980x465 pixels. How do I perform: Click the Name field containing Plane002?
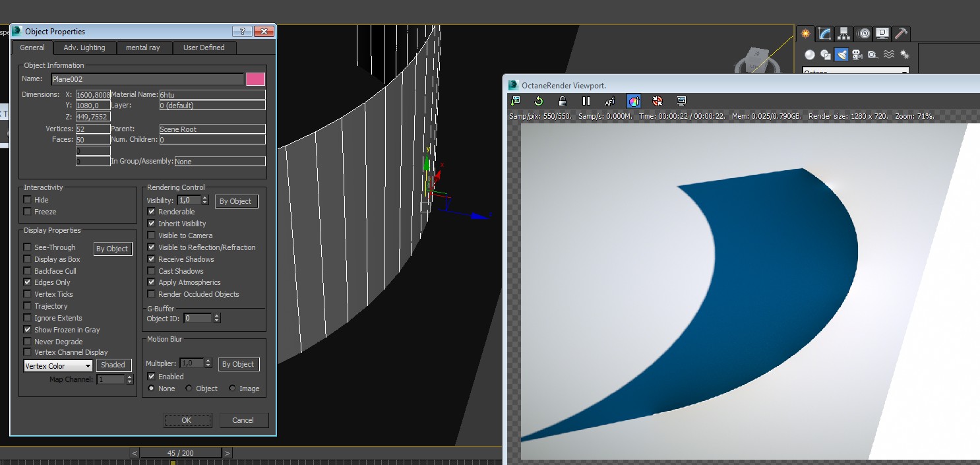click(147, 79)
